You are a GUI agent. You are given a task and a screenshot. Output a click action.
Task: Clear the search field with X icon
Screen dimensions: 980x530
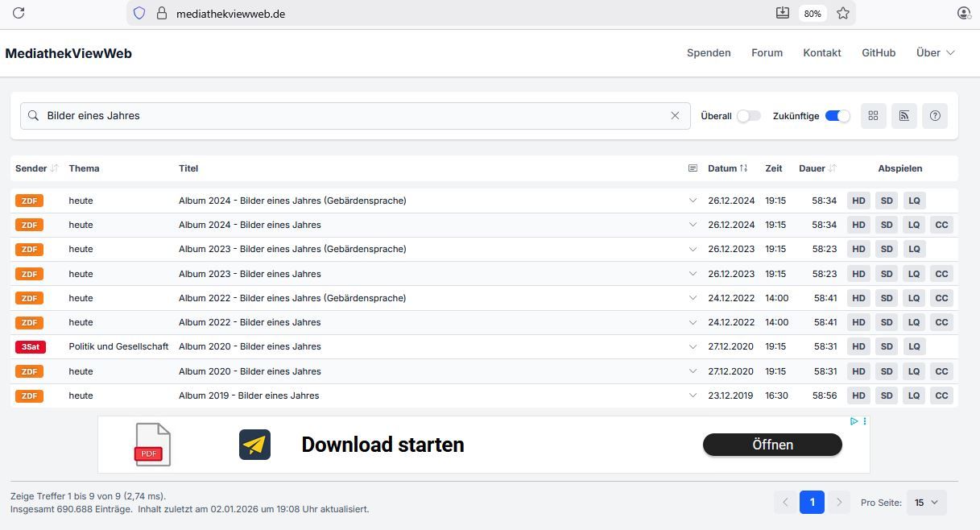(x=675, y=116)
